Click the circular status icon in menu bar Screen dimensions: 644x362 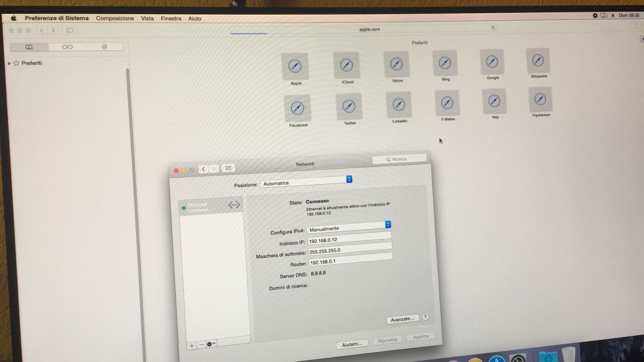click(595, 15)
